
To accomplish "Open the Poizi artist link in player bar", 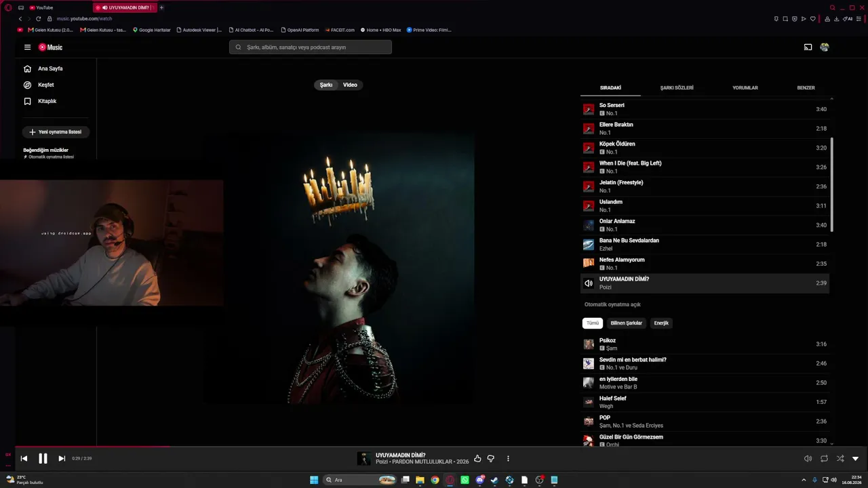I will [382, 462].
